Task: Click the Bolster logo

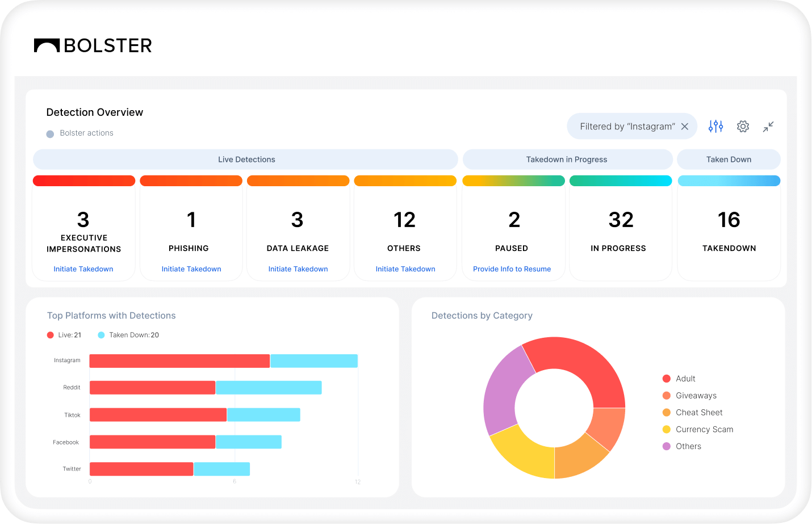Action: tap(93, 45)
